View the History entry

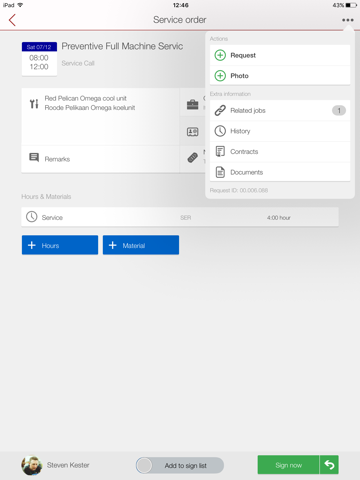point(280,131)
